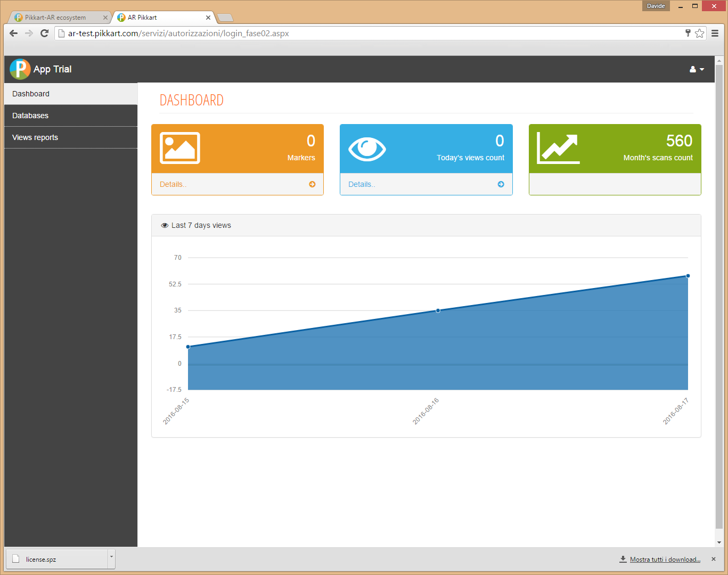Go back with browser back arrow
This screenshot has height=575, width=728.
14,33
